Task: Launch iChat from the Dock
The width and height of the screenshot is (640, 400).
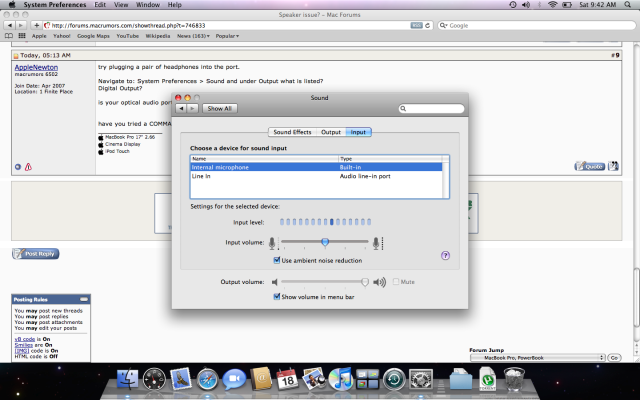Action: tap(234, 379)
